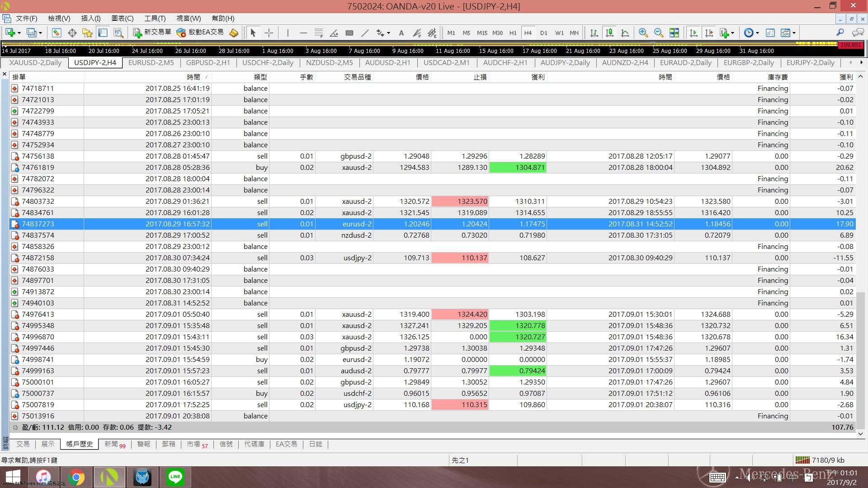Toggle chart shift from right border
This screenshot has width=868, height=488.
pyautogui.click(x=709, y=33)
